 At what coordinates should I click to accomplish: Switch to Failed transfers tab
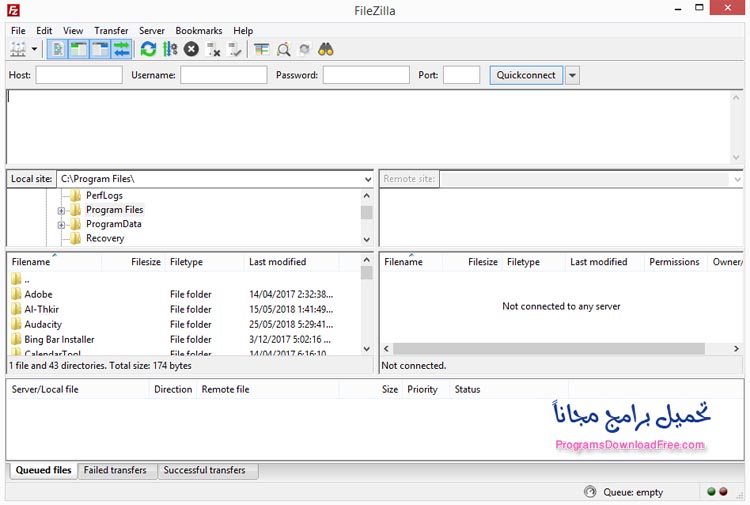pos(115,470)
